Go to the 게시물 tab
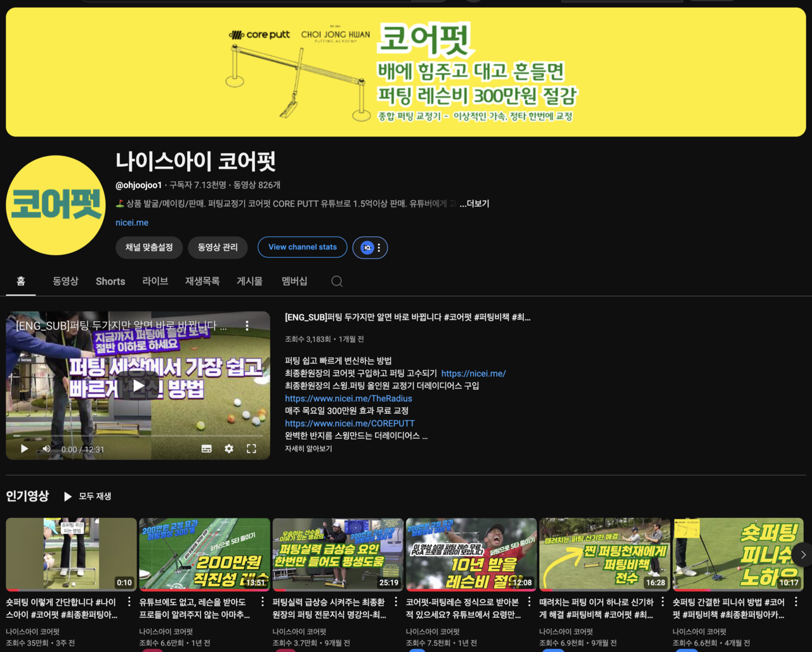The height and width of the screenshot is (652, 812). click(249, 281)
